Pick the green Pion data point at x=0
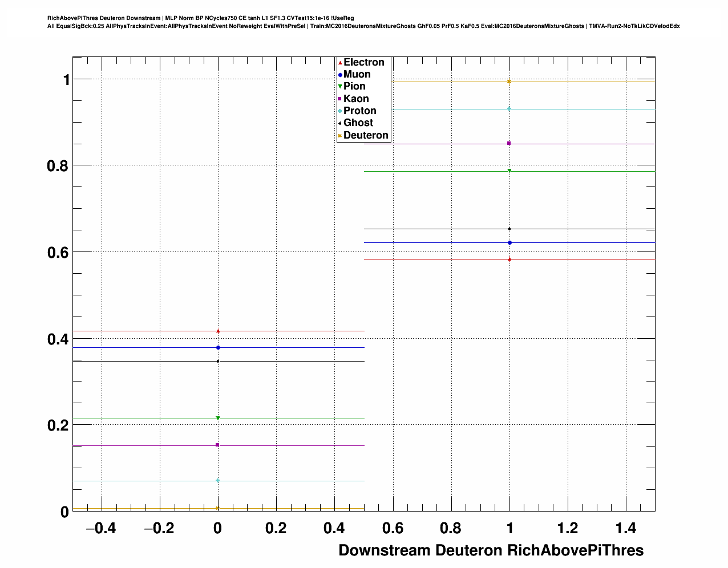The height and width of the screenshot is (568, 728). click(218, 418)
